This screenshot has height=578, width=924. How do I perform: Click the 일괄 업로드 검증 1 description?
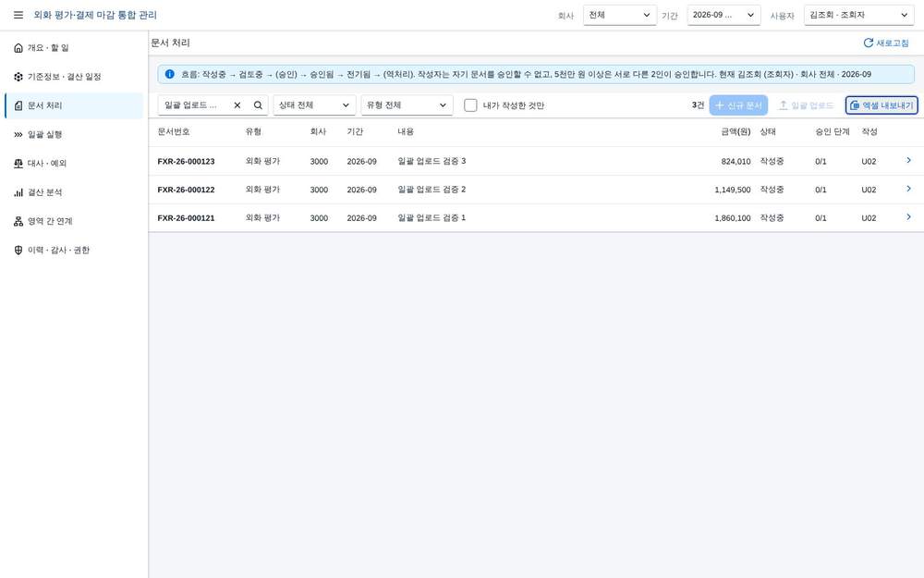pyautogui.click(x=432, y=217)
